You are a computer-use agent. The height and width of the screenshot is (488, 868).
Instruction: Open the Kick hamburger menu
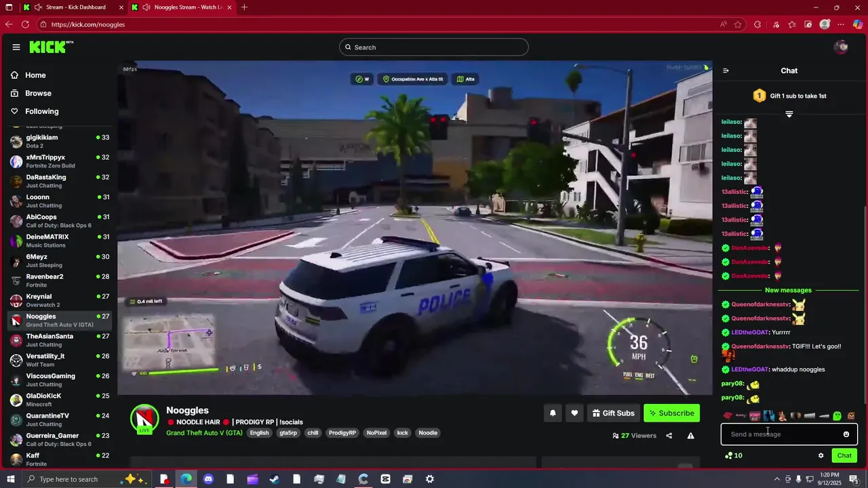pos(16,47)
